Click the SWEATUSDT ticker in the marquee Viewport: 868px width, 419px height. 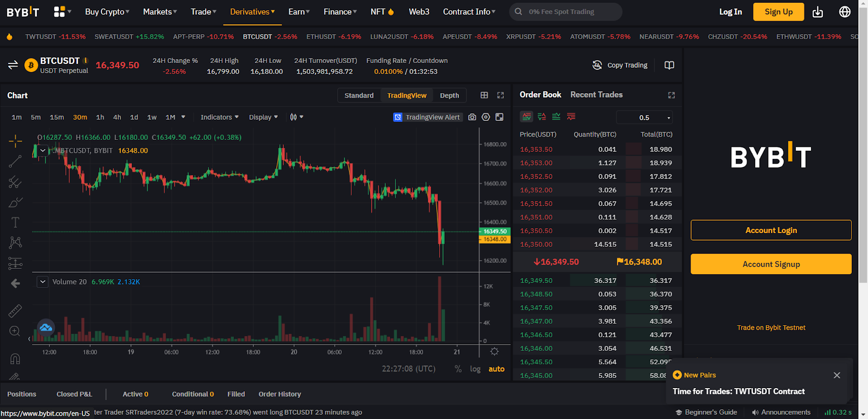click(129, 36)
